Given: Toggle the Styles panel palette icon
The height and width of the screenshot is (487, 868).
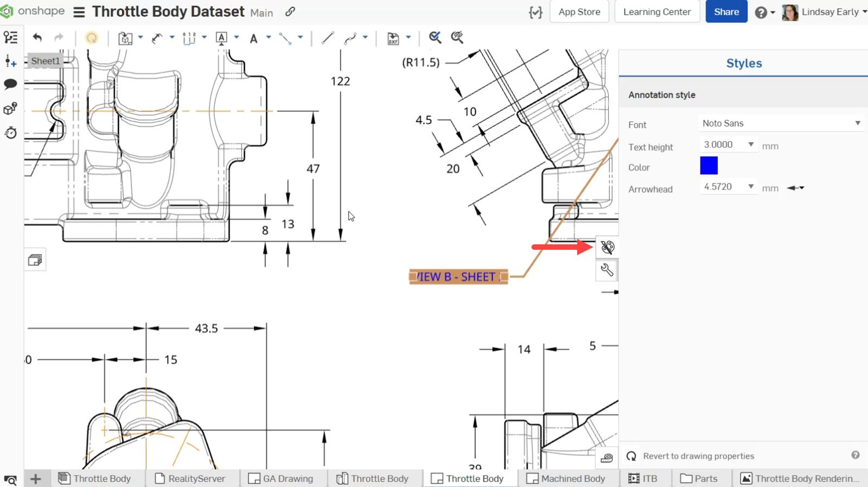Looking at the screenshot, I should pyautogui.click(x=607, y=248).
